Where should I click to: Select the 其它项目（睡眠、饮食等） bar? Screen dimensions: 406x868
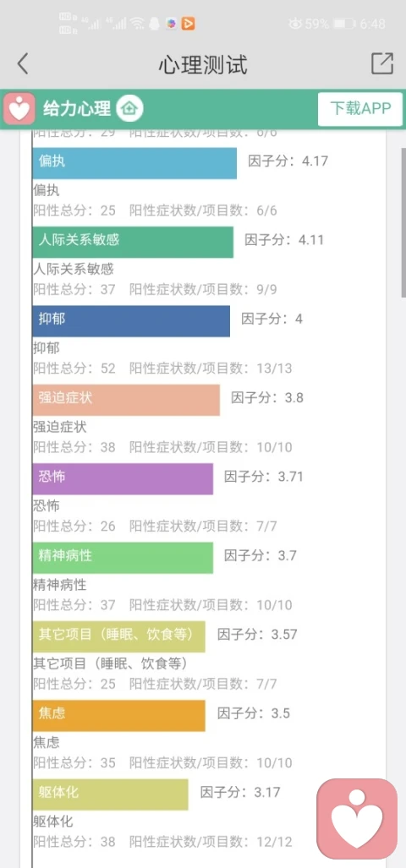[119, 636]
